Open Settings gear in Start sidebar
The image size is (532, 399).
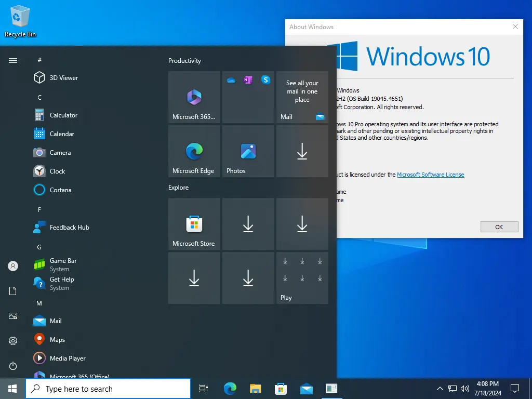[13, 341]
